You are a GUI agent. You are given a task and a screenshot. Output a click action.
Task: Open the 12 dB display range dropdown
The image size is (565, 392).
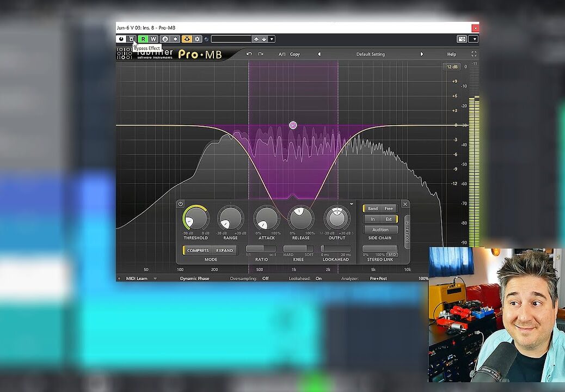pos(452,66)
